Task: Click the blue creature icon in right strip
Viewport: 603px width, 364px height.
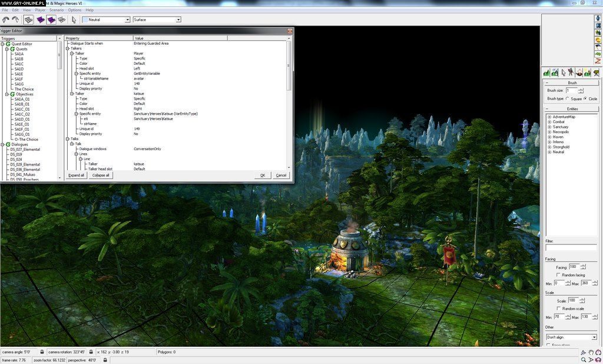Action: coord(598,18)
